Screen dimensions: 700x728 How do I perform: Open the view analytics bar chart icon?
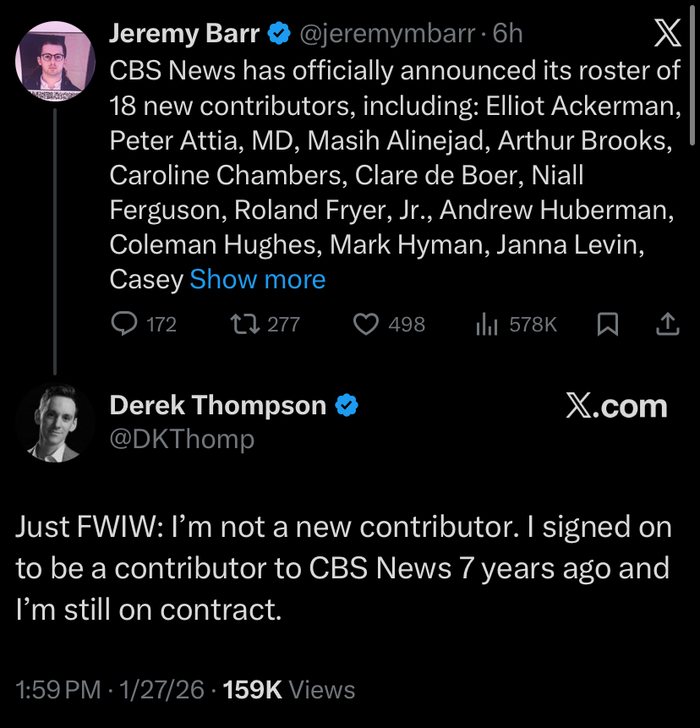click(487, 324)
